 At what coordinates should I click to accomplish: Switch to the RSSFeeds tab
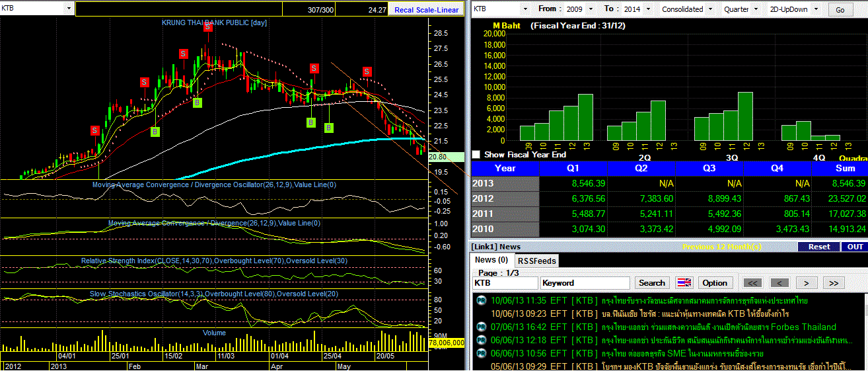536,261
